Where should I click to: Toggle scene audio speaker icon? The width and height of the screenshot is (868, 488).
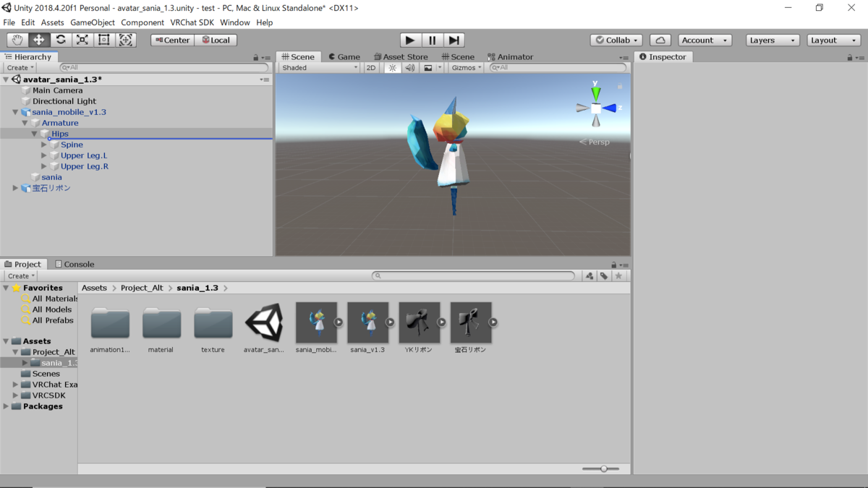point(409,68)
